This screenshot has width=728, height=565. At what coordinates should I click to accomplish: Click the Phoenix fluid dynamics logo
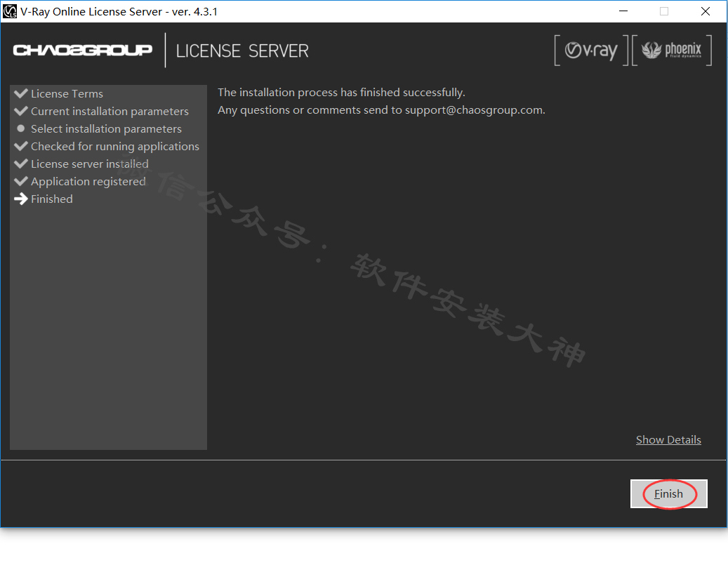pyautogui.click(x=671, y=50)
